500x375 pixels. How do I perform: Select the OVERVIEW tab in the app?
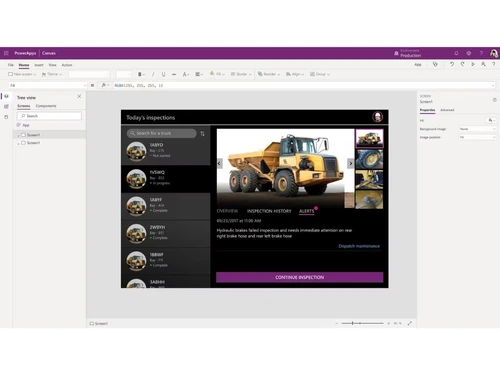click(227, 211)
